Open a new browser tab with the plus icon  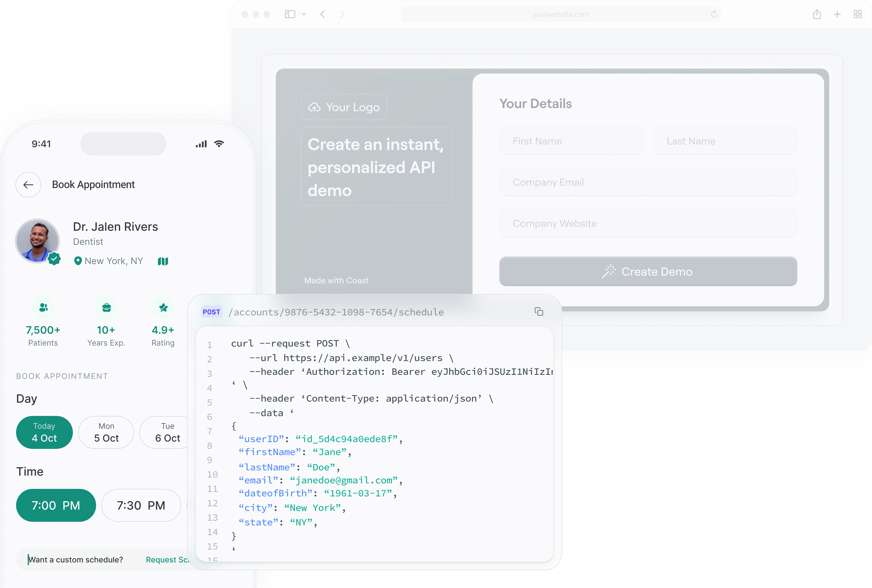coord(837,14)
